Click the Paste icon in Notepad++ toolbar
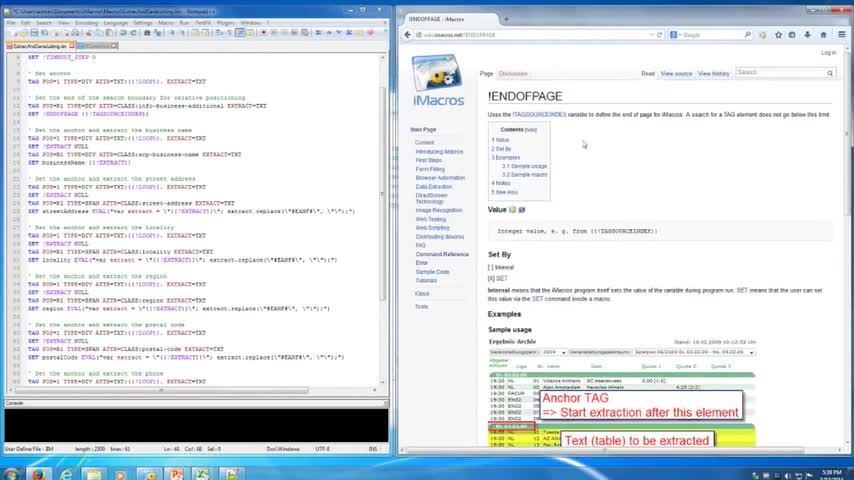This screenshot has height=480, width=854. 109,33
